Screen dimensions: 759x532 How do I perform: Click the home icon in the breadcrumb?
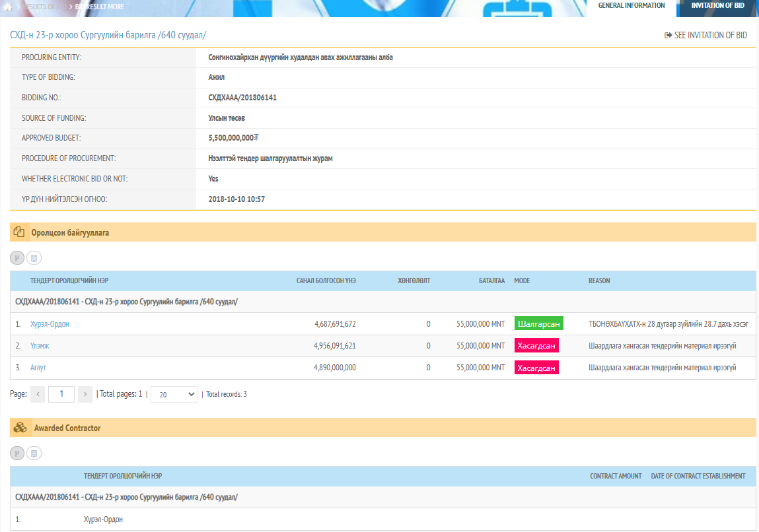pyautogui.click(x=8, y=7)
